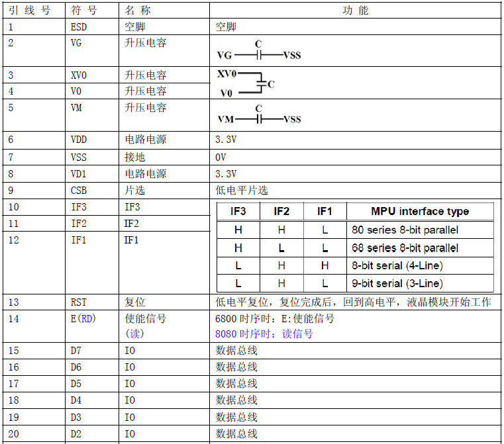The height and width of the screenshot is (444, 504).
Task: Select the "功能" column header
Action: [356, 11]
